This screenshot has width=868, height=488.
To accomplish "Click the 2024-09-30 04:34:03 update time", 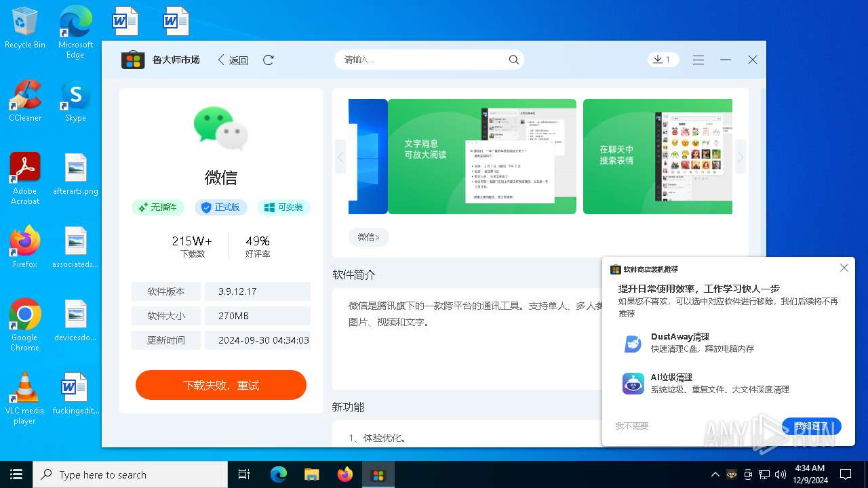I will [x=264, y=340].
